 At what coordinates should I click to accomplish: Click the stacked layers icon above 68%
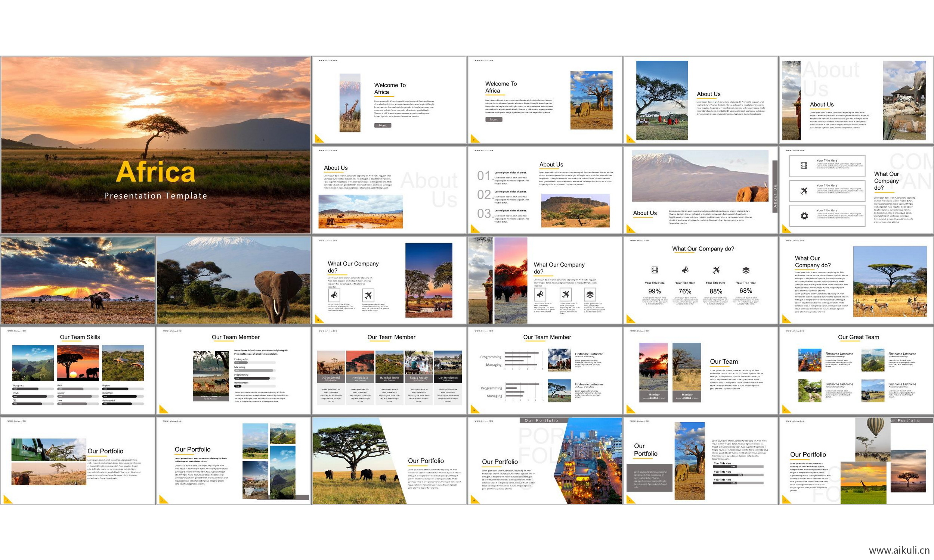pos(746,270)
